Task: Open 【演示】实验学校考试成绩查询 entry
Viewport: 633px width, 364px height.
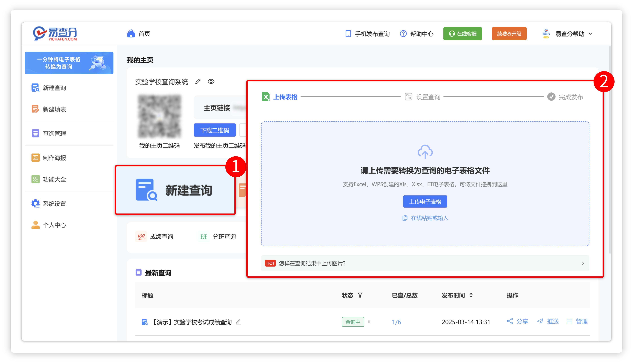Action: tap(192, 322)
